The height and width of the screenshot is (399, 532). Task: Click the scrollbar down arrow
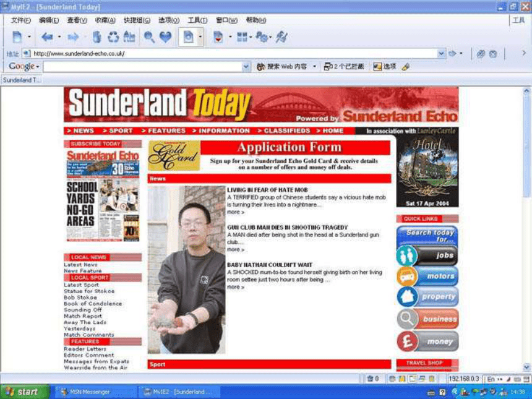coord(526,367)
